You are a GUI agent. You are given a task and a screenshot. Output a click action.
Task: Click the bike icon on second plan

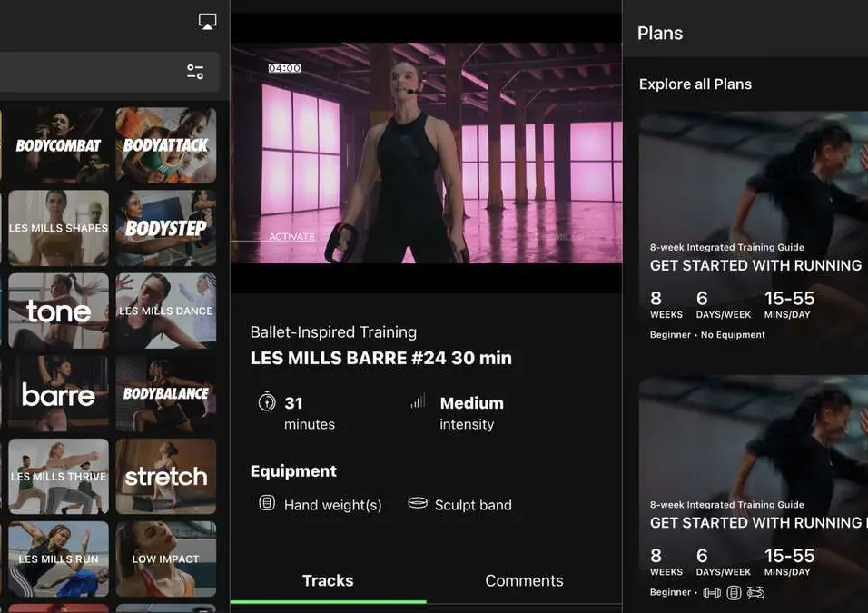[x=755, y=593]
